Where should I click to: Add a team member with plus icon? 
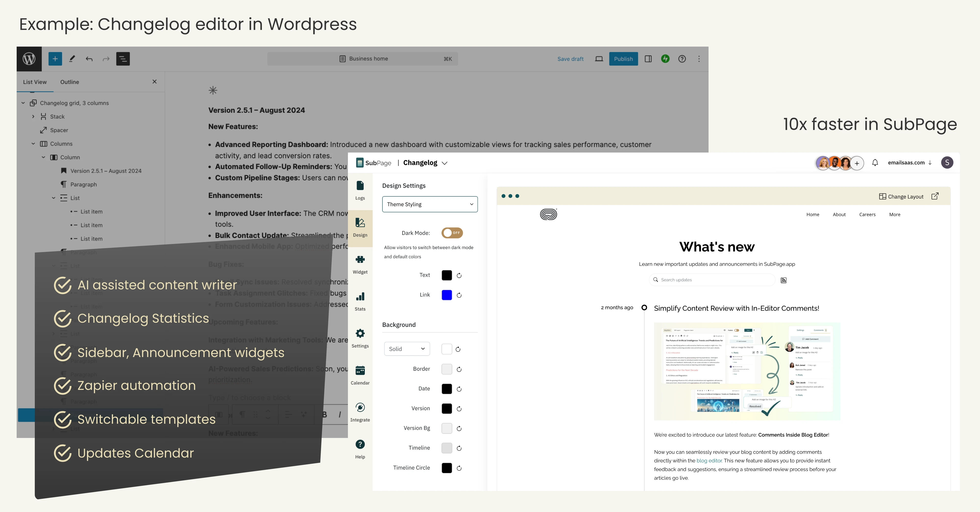(x=857, y=163)
